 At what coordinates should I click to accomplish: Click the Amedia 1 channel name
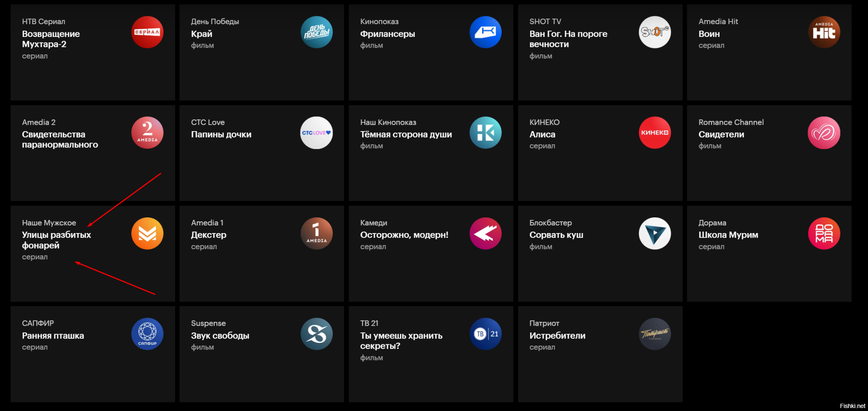click(x=207, y=223)
